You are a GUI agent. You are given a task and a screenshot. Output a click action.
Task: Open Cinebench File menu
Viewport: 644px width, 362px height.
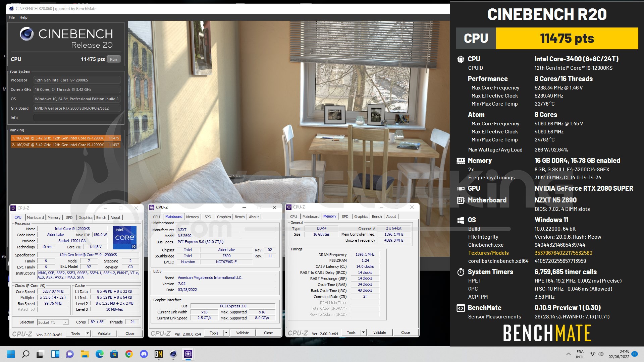[x=12, y=17]
